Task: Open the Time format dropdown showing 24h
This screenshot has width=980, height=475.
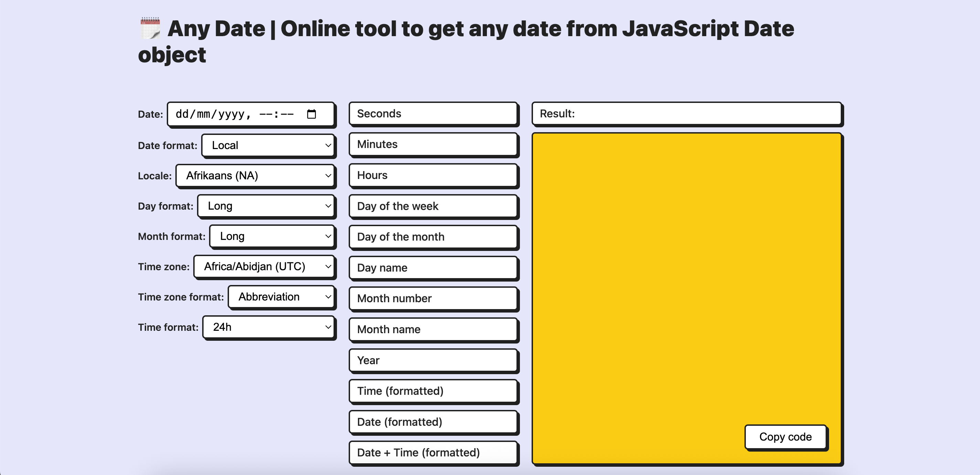Action: [269, 327]
